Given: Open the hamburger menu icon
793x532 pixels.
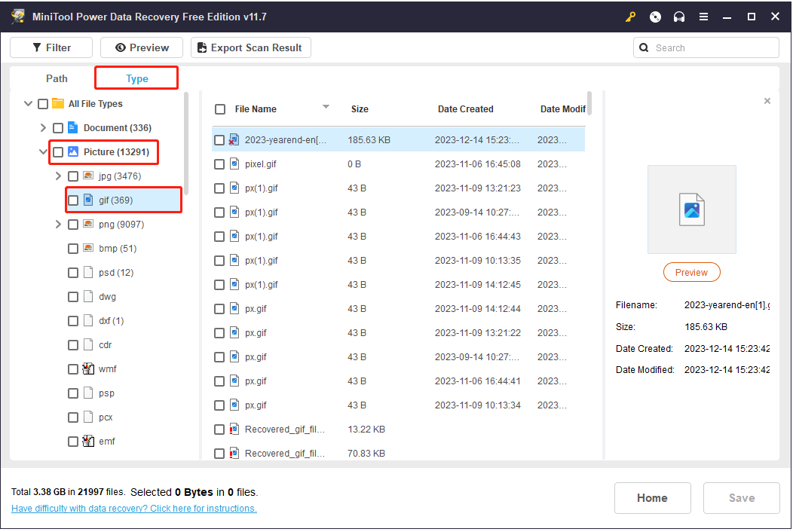Looking at the screenshot, I should (703, 17).
